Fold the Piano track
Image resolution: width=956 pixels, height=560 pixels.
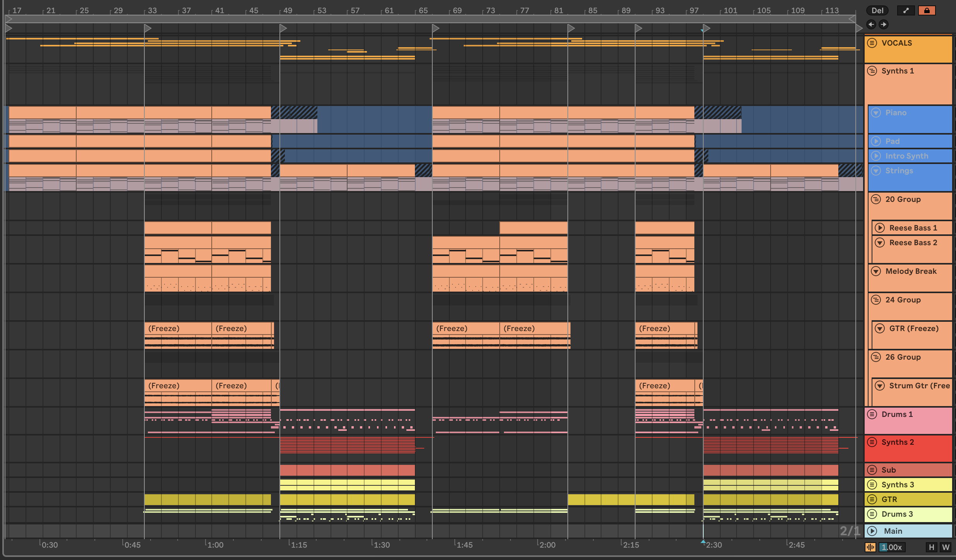pyautogui.click(x=876, y=113)
